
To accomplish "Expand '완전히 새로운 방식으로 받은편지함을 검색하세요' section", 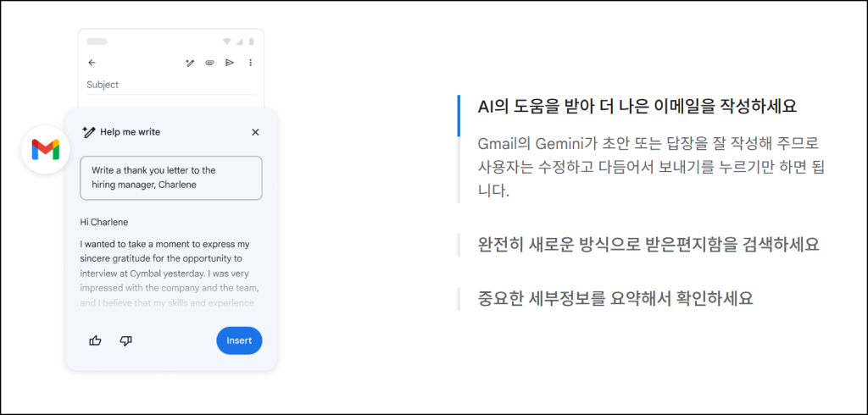I will click(x=648, y=245).
